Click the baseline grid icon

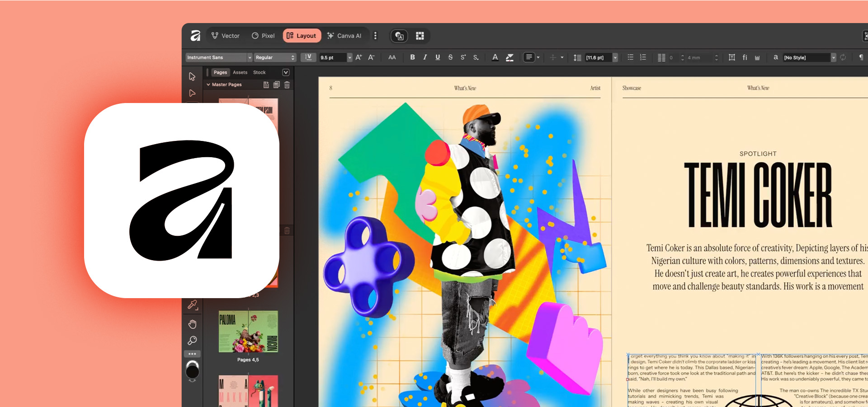point(757,57)
